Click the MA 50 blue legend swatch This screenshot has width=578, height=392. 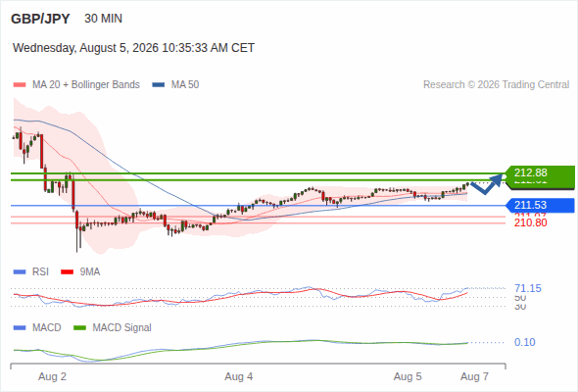pyautogui.click(x=159, y=85)
